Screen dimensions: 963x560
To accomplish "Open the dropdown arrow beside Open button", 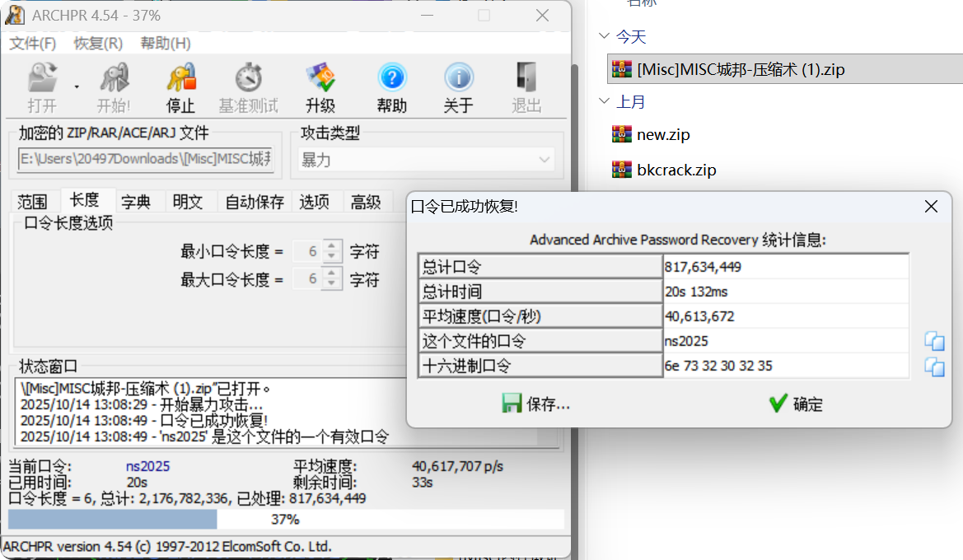I will coord(77,86).
